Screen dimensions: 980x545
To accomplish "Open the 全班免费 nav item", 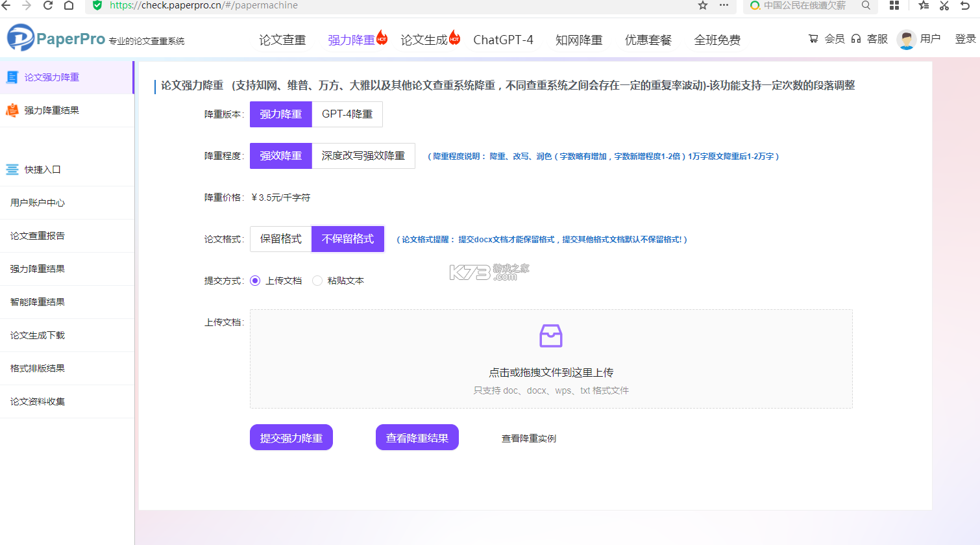I will [x=717, y=40].
